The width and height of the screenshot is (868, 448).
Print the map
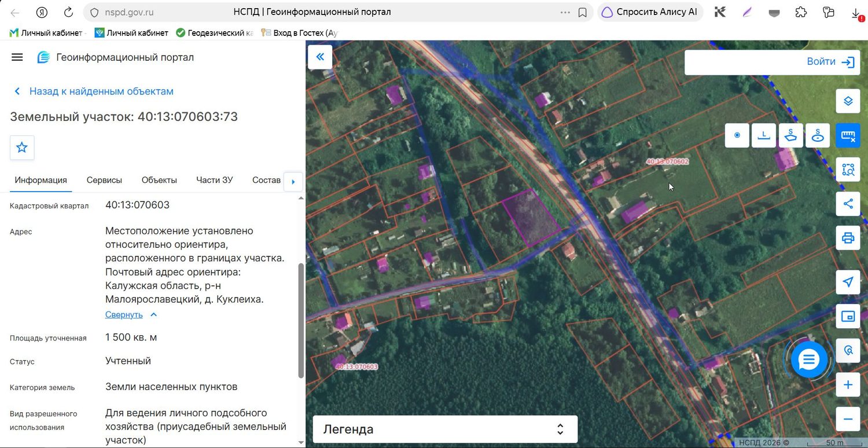point(848,237)
